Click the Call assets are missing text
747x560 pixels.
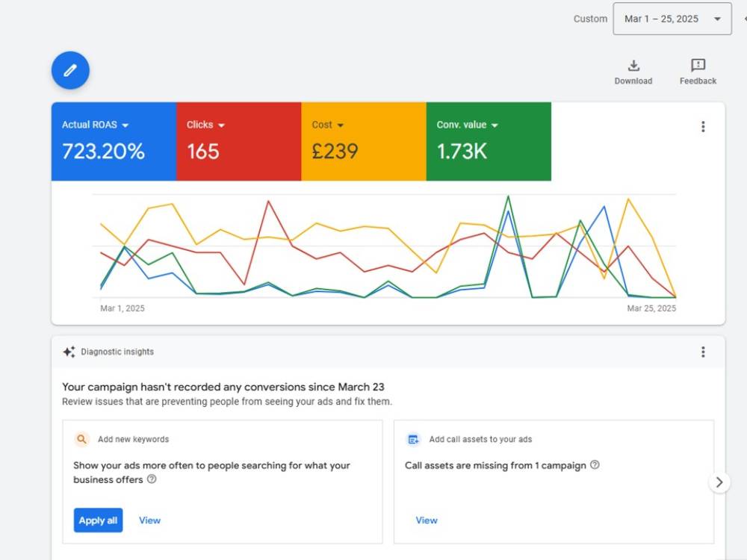pyautogui.click(x=495, y=465)
